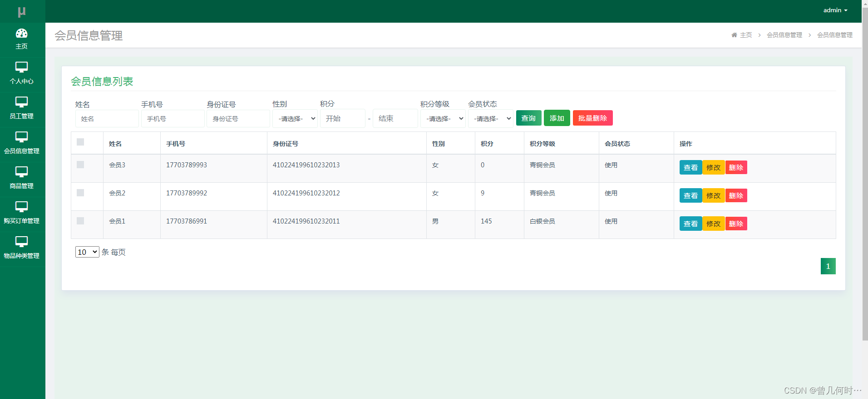
Task: Open 会员信息管理 monitor icon in sidebar
Action: point(21,137)
